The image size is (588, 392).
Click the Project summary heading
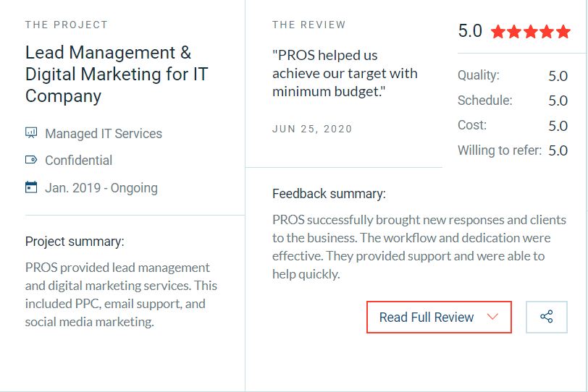click(75, 242)
